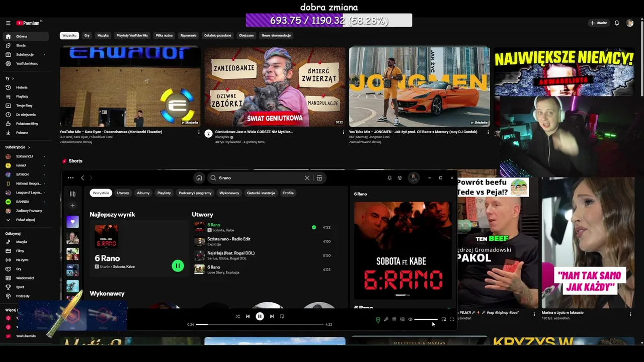Viewport: 644px width, 362px height.
Task: Open Spotify profile avatar menu
Action: (x=413, y=178)
